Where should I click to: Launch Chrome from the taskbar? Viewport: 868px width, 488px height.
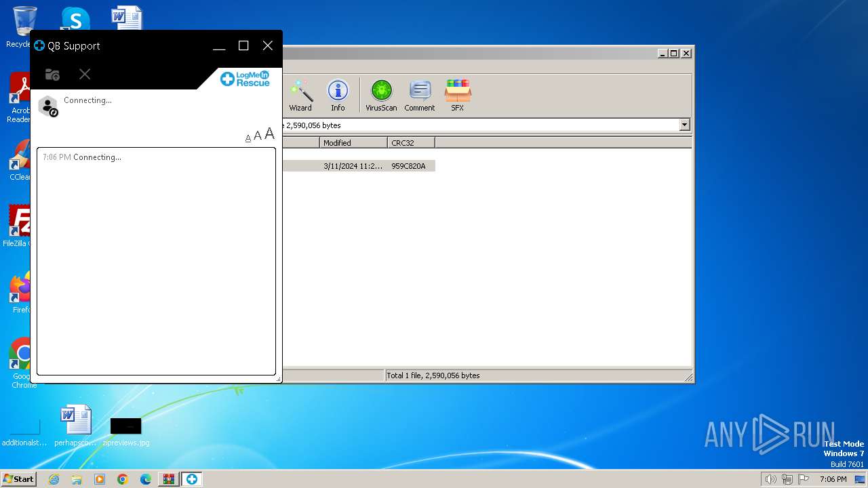point(123,479)
